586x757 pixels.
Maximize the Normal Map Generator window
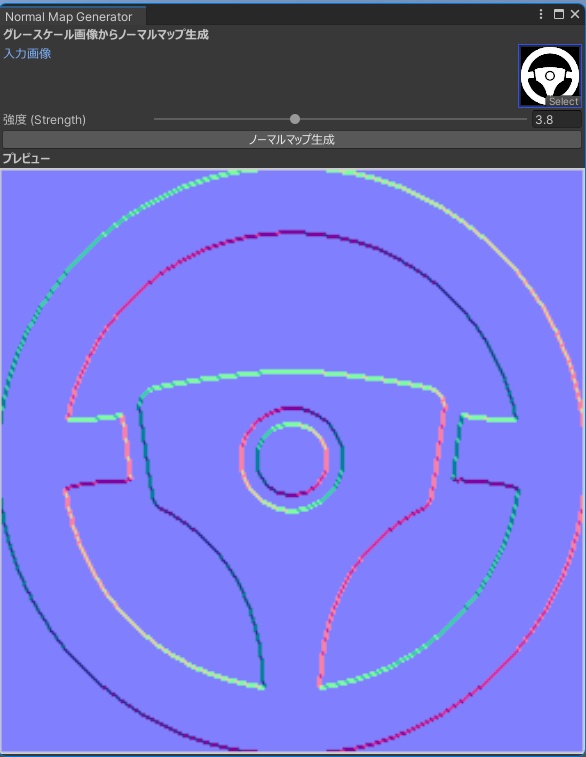pos(558,14)
